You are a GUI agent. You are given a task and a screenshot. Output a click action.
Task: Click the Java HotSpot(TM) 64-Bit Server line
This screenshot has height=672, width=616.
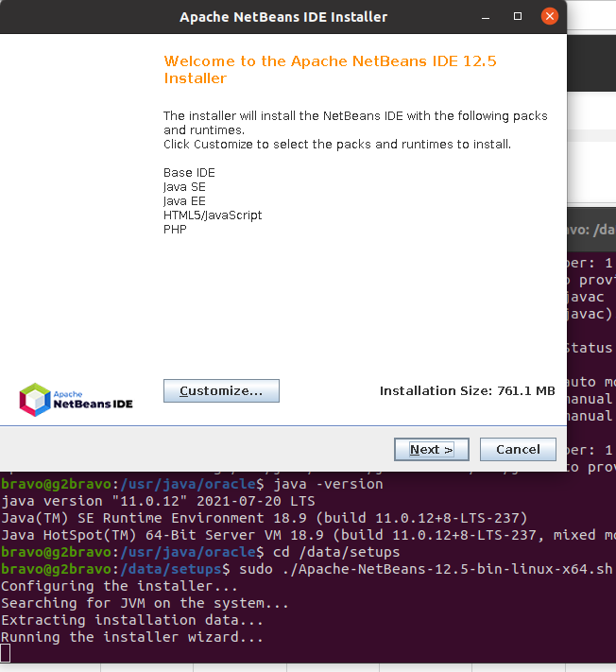(308, 535)
